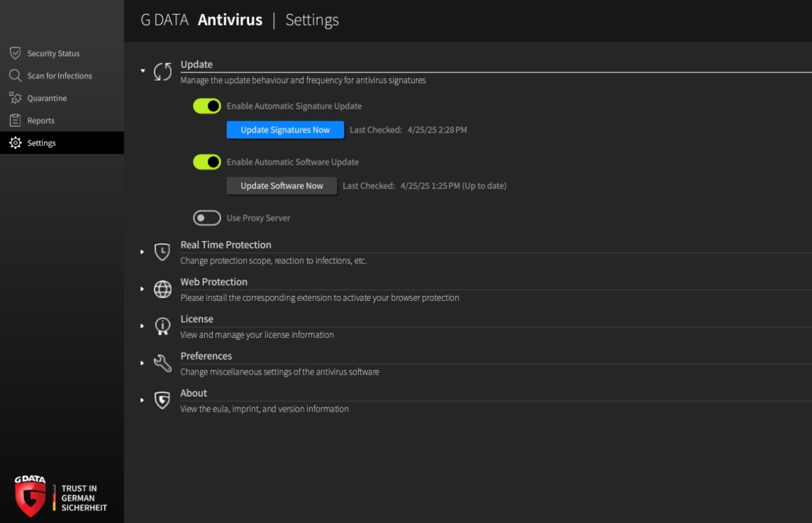Screen dimensions: 812x523
Task: Click the Scan for Infections magnifier icon
Action: click(15, 76)
